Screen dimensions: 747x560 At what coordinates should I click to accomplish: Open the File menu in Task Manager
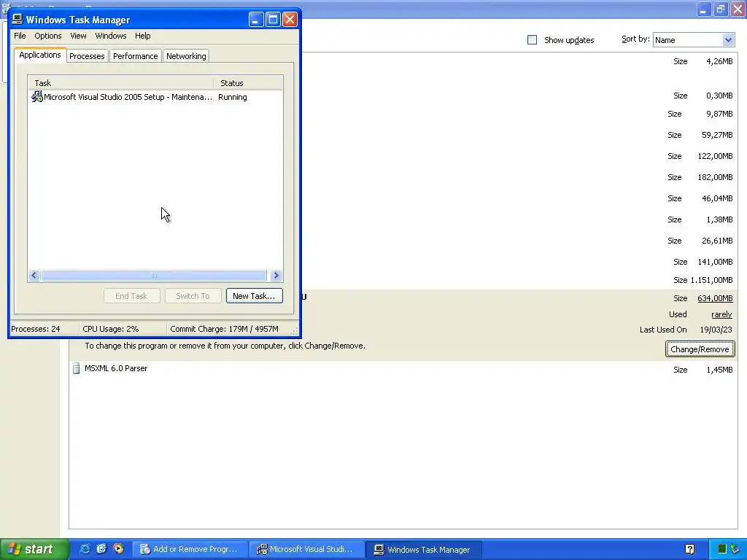20,36
